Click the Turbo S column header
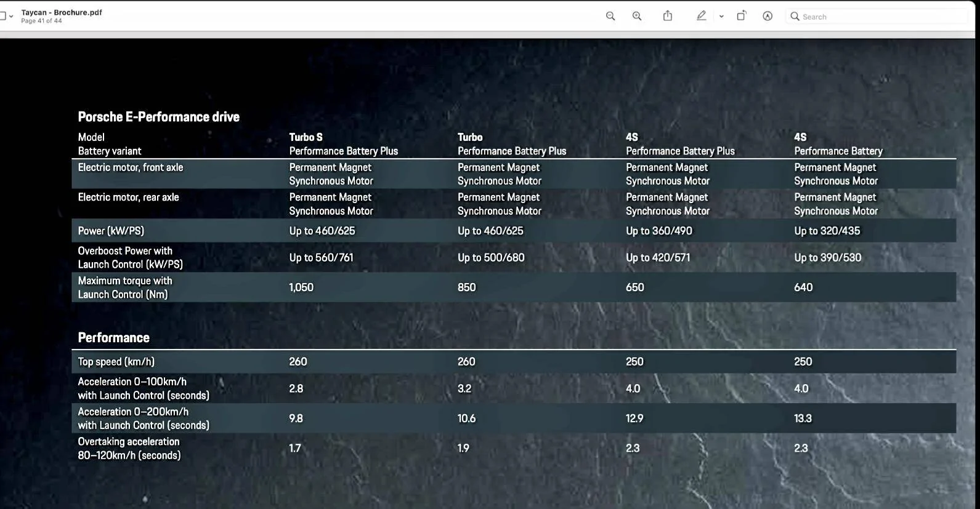980x509 pixels. [x=306, y=137]
